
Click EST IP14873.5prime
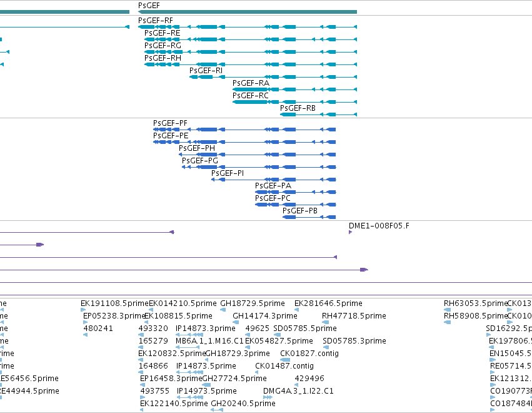(x=206, y=366)
